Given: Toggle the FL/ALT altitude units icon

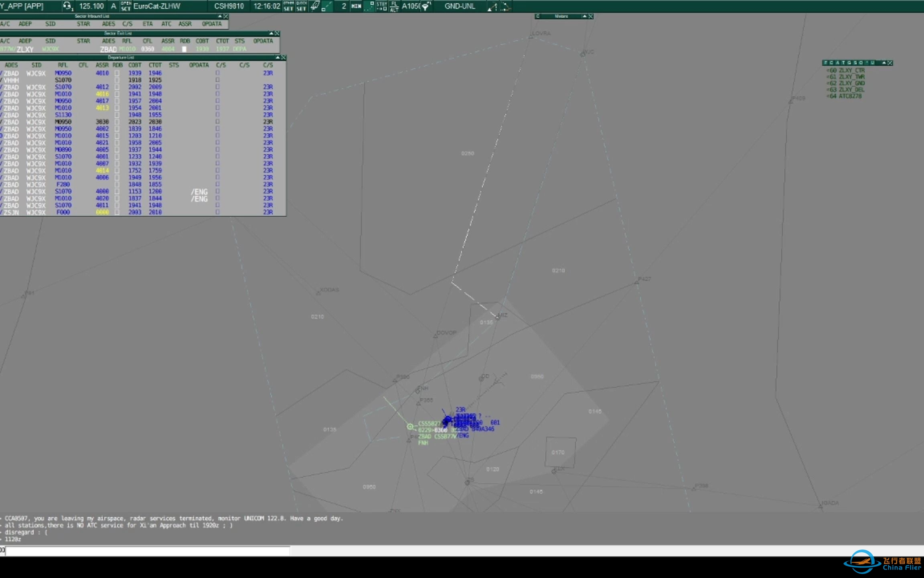Looking at the screenshot, I should pos(394,6).
